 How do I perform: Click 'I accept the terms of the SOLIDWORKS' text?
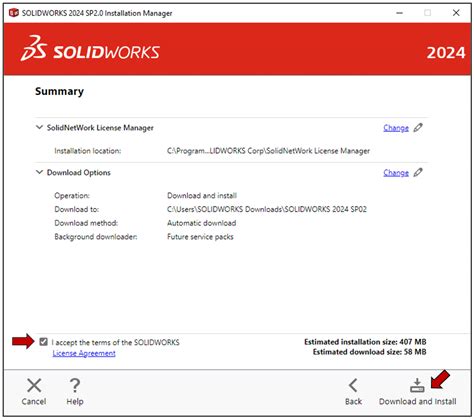[115, 342]
